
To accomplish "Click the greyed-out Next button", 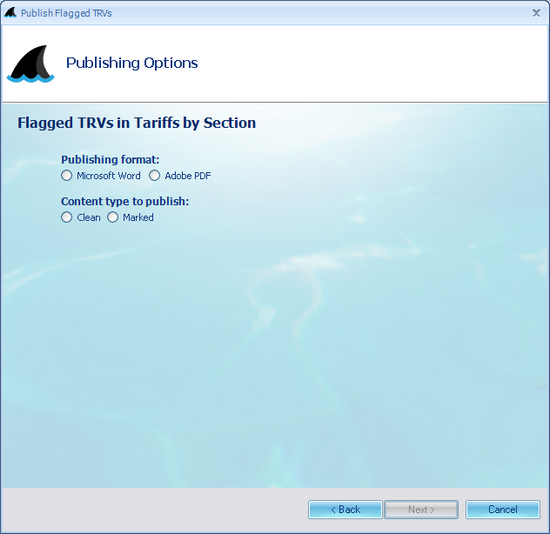I will [x=421, y=509].
